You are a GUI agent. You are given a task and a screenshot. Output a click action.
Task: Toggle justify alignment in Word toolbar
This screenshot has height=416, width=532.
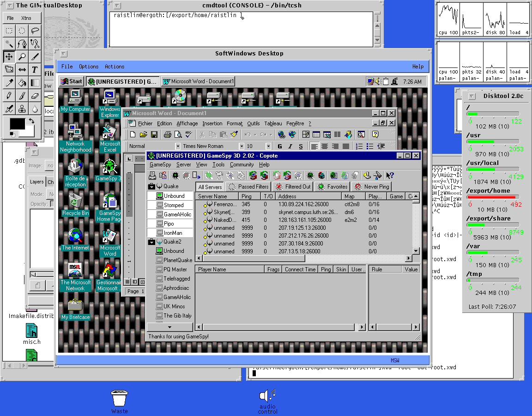click(x=346, y=146)
